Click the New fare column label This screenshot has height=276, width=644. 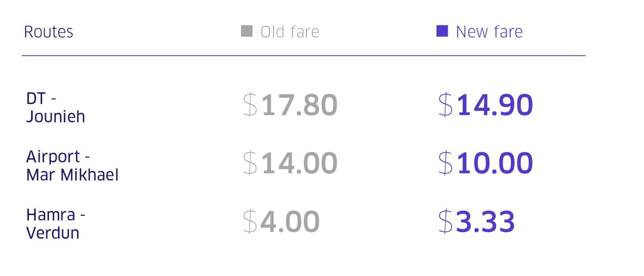pyautogui.click(x=489, y=32)
